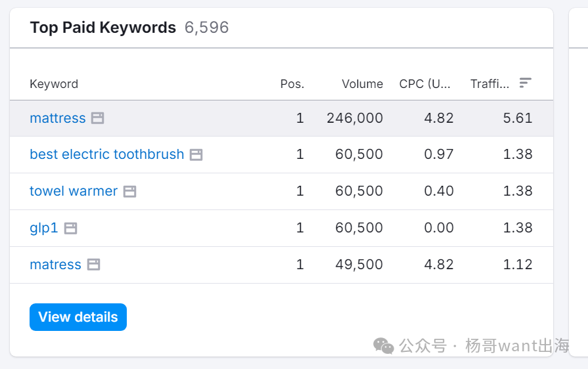The image size is (588, 369).
Task: Click SERP icon beside best electric toothbrush
Action: pos(196,155)
